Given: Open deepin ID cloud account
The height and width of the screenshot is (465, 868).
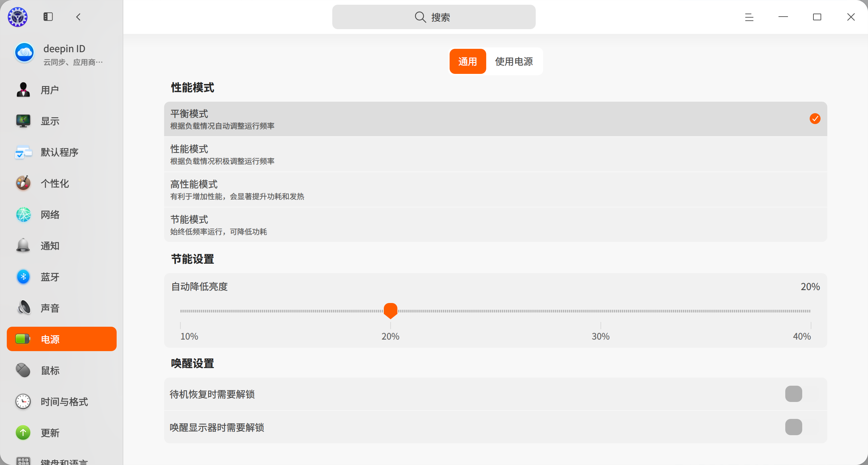Looking at the screenshot, I should tap(62, 54).
